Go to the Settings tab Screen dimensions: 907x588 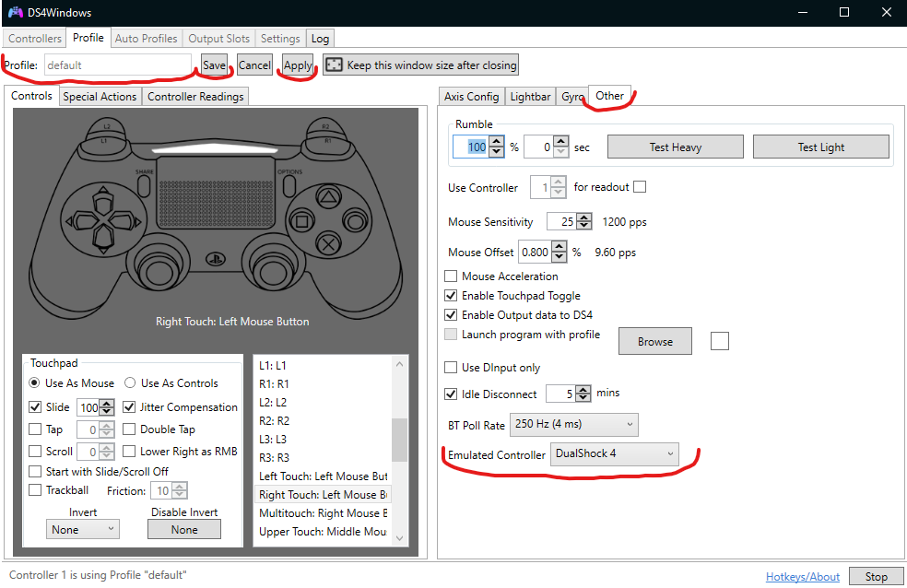[280, 38]
